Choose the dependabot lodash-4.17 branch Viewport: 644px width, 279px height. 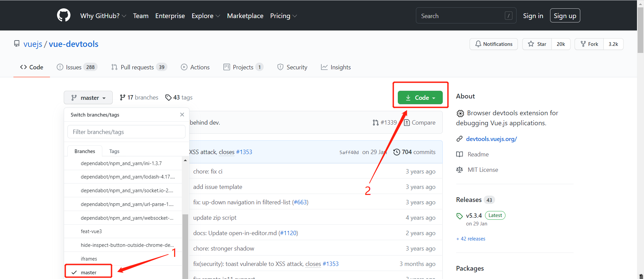[123, 177]
